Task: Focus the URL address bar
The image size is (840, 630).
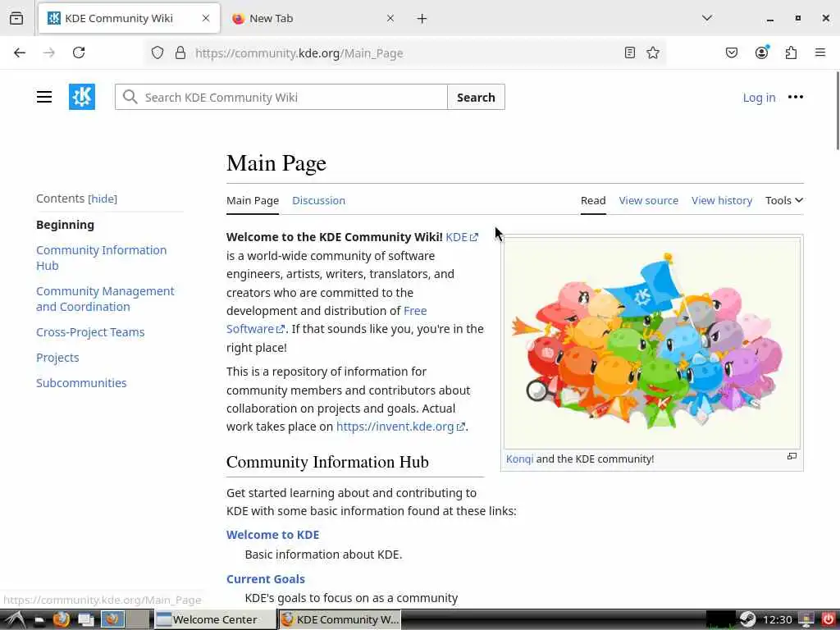Action: point(404,53)
